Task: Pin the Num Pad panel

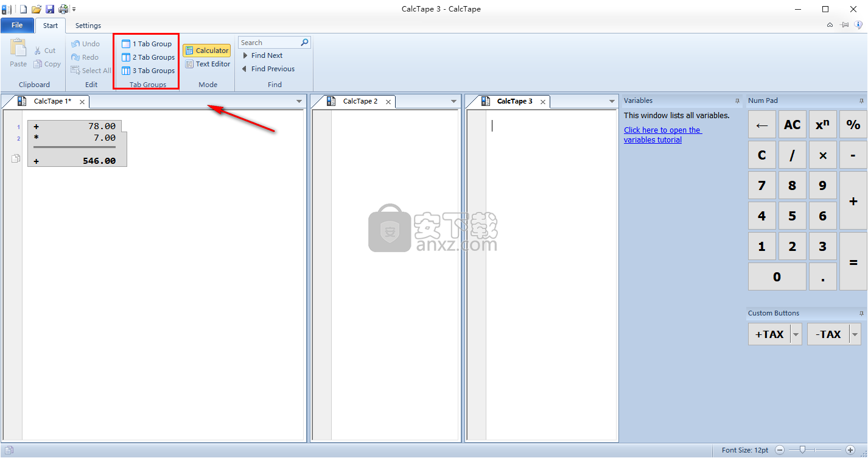Action: [x=861, y=101]
